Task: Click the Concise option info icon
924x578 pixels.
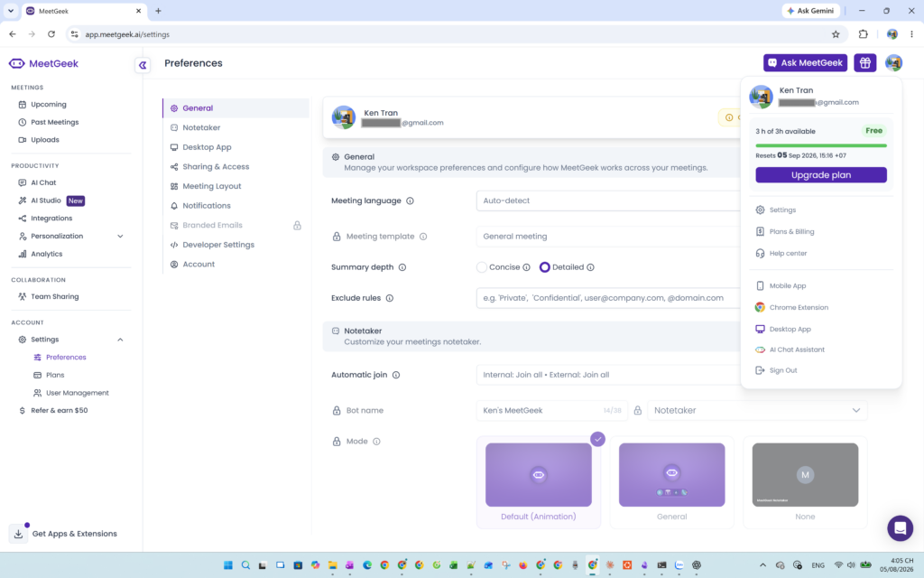Action: (526, 267)
